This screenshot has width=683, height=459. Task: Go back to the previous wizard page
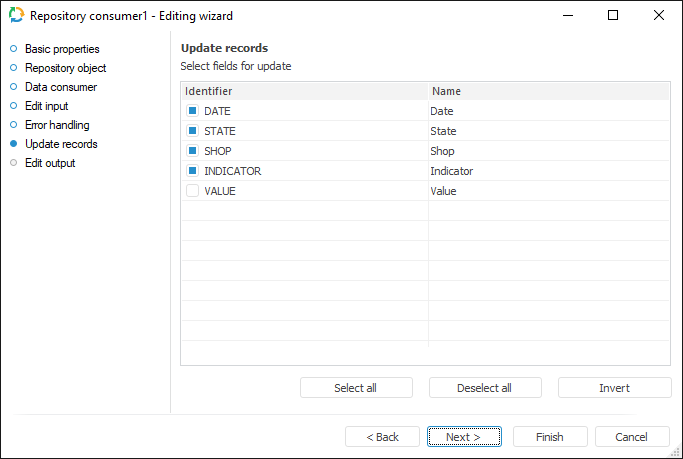click(x=382, y=437)
